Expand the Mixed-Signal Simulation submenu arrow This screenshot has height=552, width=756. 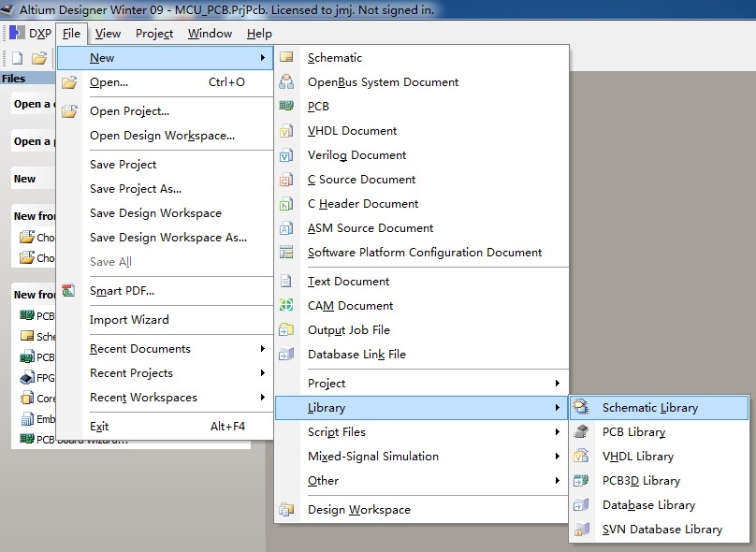click(x=558, y=456)
